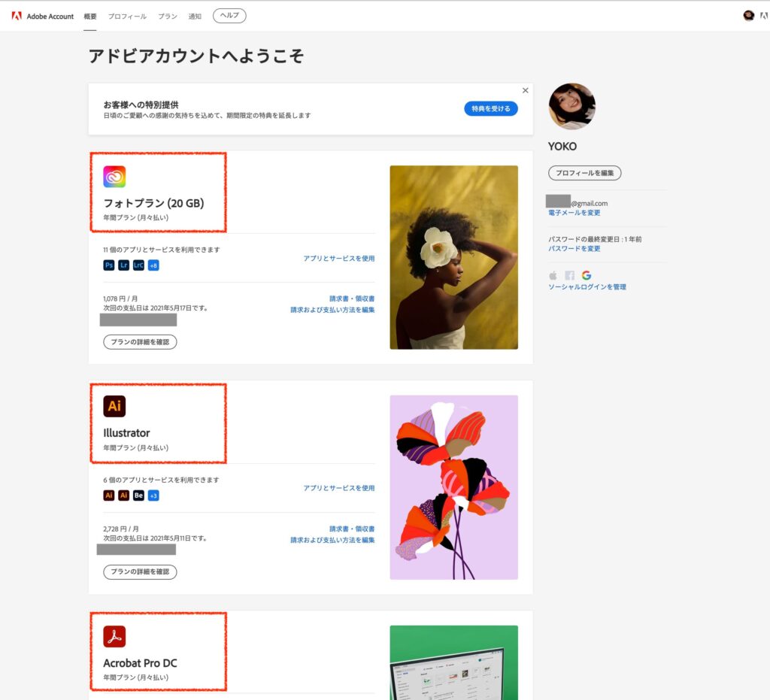Click the YOKO user name
The width and height of the screenshot is (770, 700).
click(x=562, y=147)
